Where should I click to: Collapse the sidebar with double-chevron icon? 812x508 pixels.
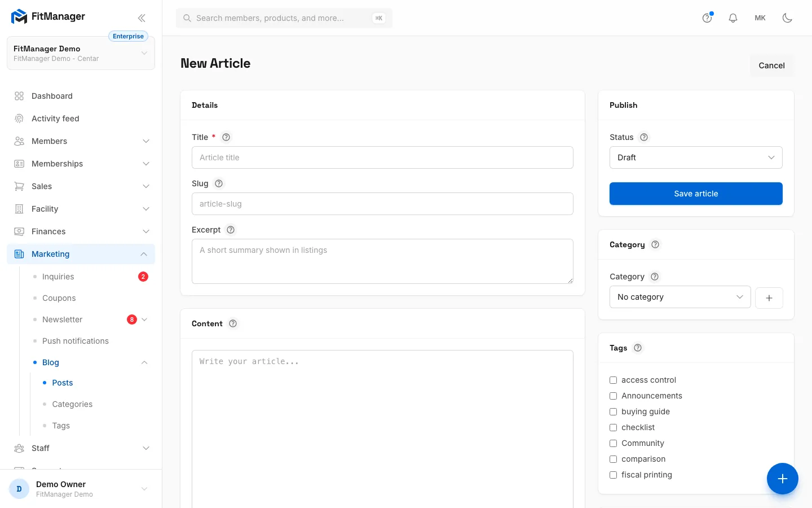tap(142, 18)
